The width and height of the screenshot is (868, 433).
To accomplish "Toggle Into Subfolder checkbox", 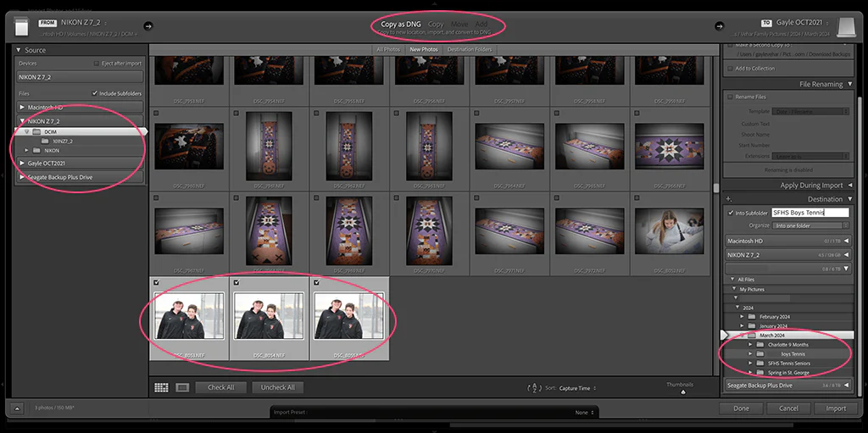I will click(x=731, y=213).
